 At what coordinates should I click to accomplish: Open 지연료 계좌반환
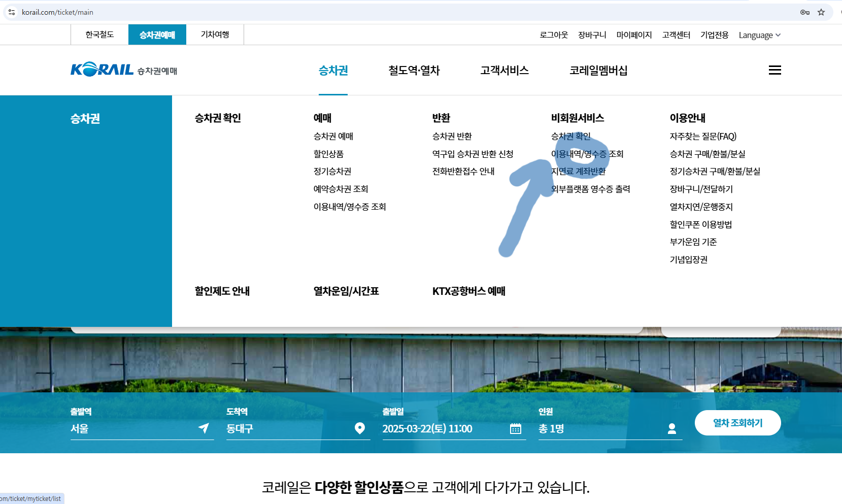(579, 171)
